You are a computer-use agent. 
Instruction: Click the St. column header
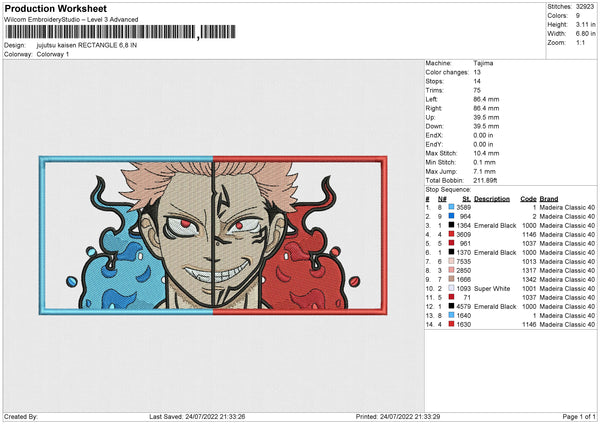click(466, 199)
